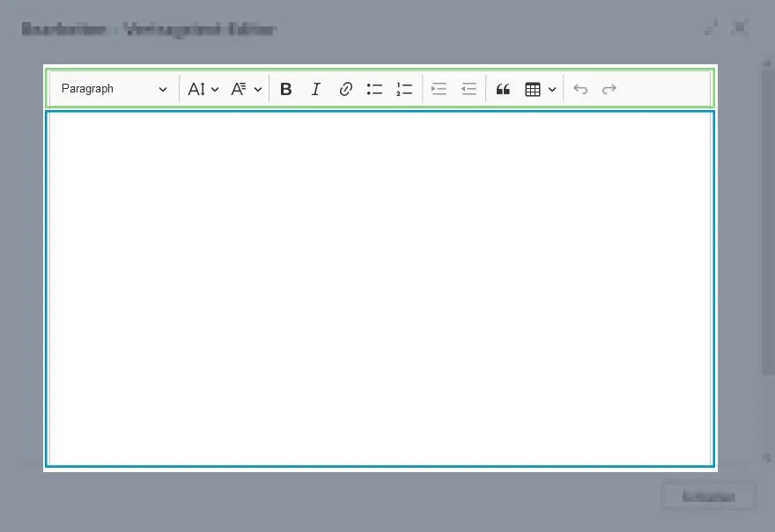This screenshot has height=532, width=775.
Task: Open the font size dropdown chevron
Action: pos(216,88)
